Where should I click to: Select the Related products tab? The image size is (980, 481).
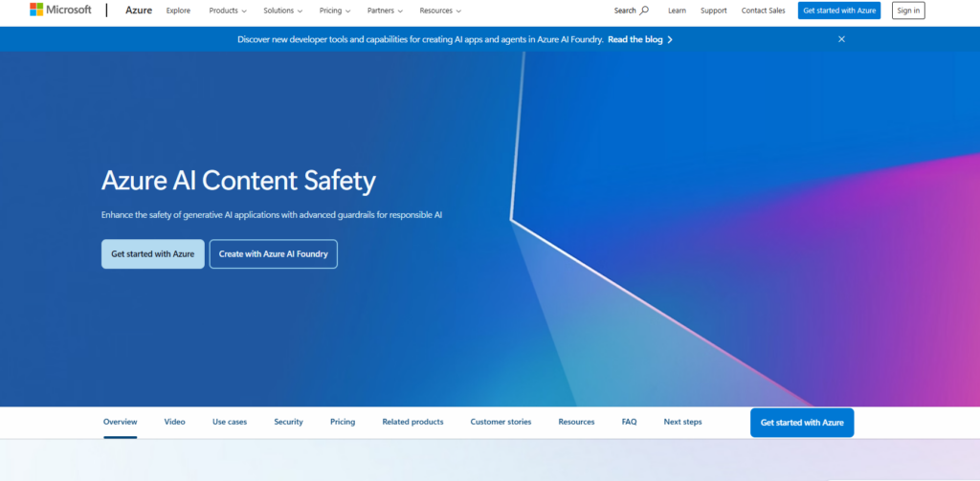coord(412,422)
